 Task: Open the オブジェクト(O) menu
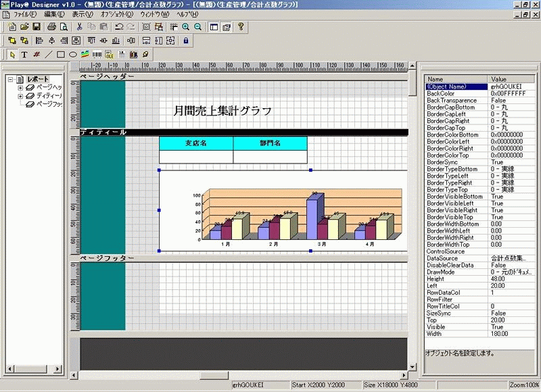coord(116,14)
